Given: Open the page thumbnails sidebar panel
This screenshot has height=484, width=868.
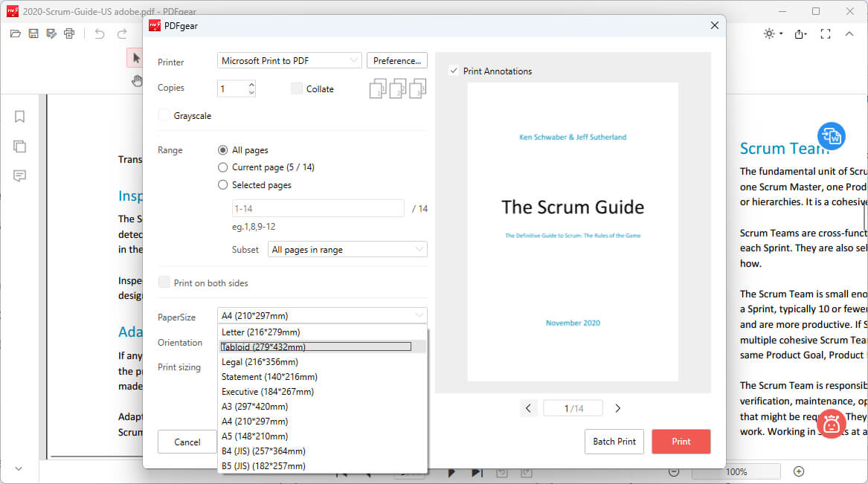Looking at the screenshot, I should (20, 146).
